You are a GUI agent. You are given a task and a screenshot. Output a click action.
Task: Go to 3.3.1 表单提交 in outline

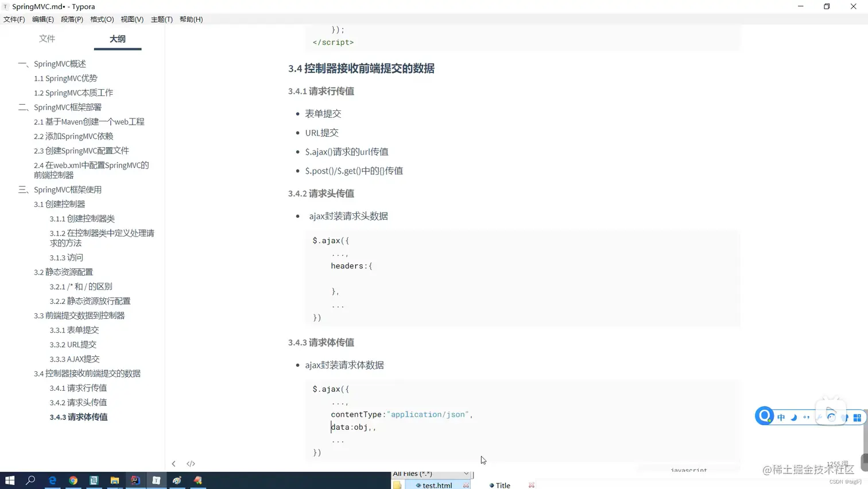[x=74, y=330]
